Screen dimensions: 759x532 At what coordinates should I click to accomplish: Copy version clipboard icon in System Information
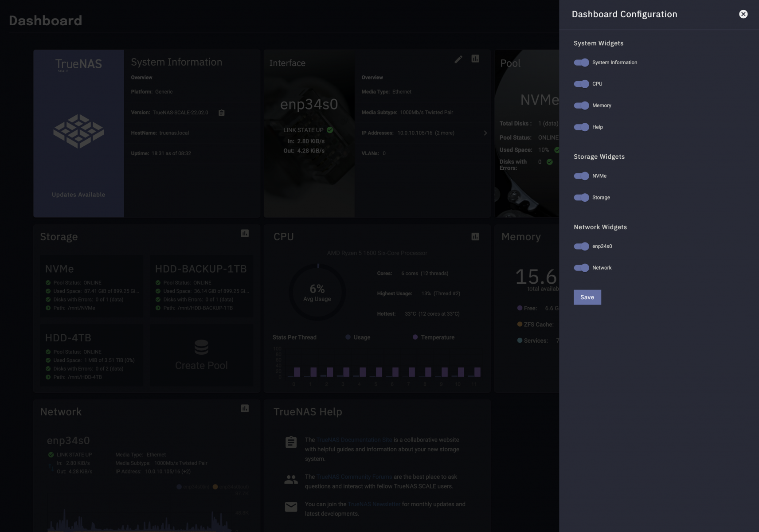coord(222,113)
